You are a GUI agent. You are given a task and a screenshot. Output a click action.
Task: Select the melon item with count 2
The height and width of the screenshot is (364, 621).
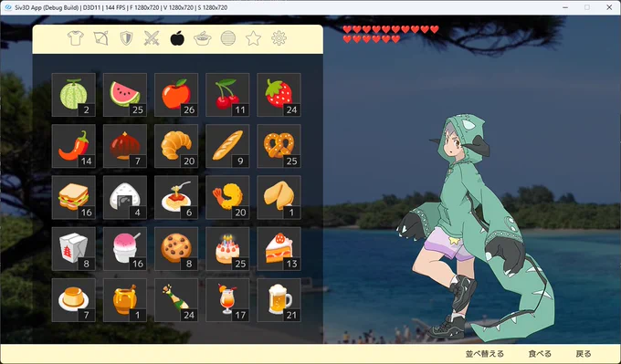(x=74, y=95)
